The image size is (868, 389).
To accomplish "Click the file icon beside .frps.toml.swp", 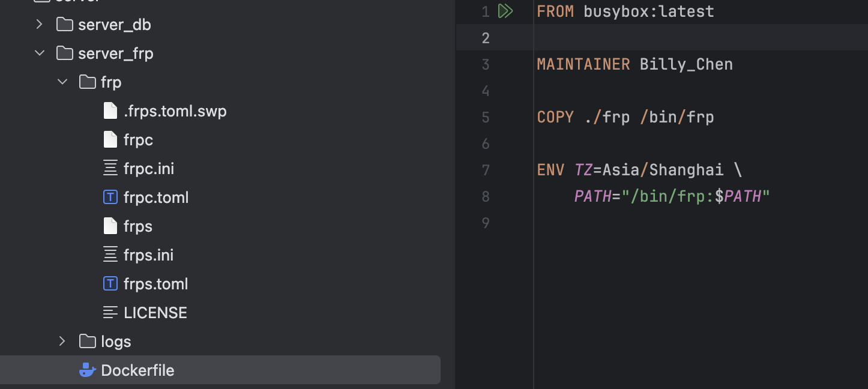I will pyautogui.click(x=110, y=111).
